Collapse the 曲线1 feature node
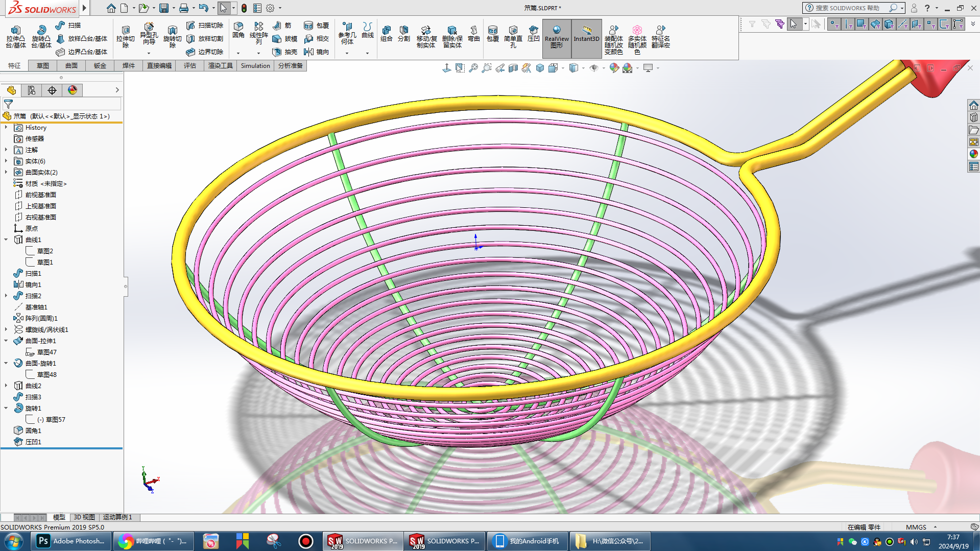The width and height of the screenshot is (980, 551). tap(6, 240)
